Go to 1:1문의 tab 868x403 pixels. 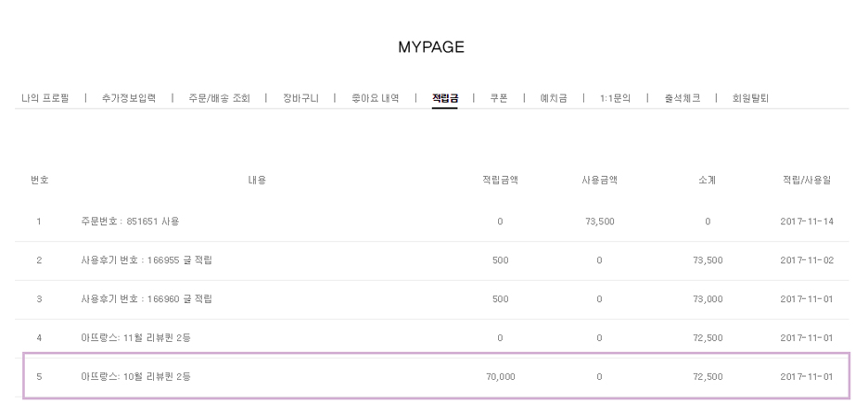pyautogui.click(x=615, y=98)
